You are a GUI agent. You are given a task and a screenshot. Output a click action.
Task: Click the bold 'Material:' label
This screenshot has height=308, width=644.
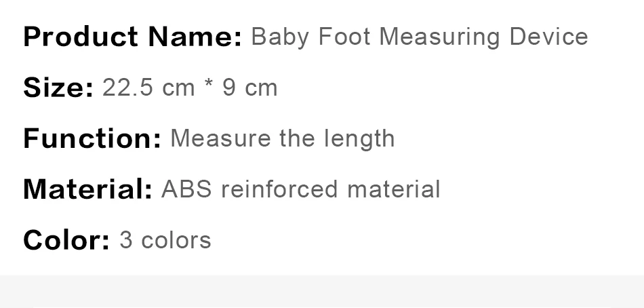87,189
